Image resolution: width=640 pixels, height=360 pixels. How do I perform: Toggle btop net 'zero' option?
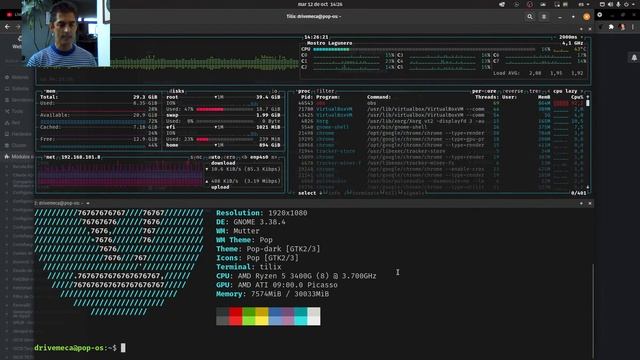point(230,157)
